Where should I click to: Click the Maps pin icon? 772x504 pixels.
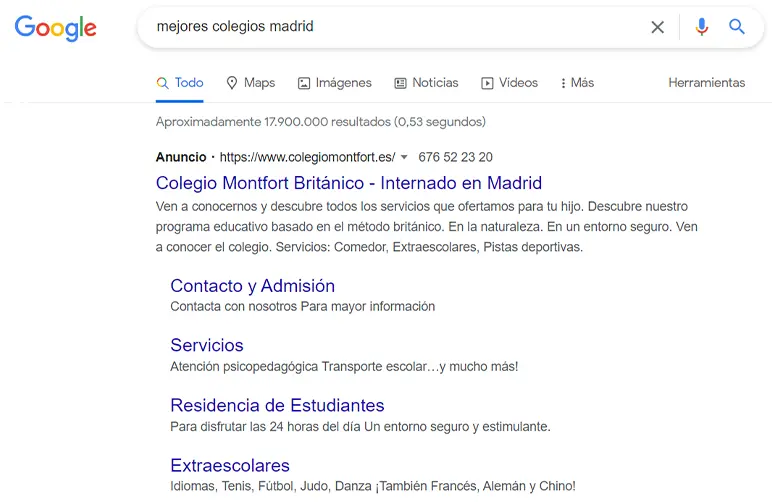[x=231, y=83]
